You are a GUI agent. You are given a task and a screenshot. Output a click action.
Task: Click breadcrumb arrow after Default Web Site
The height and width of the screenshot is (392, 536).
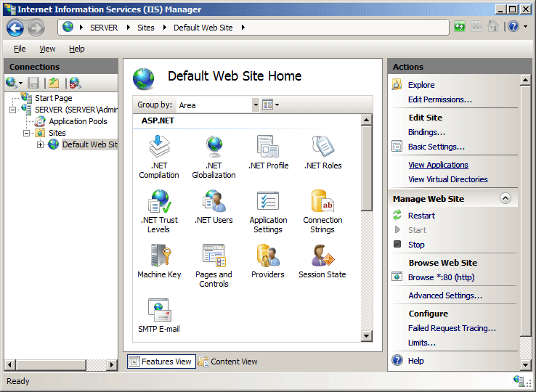point(243,28)
